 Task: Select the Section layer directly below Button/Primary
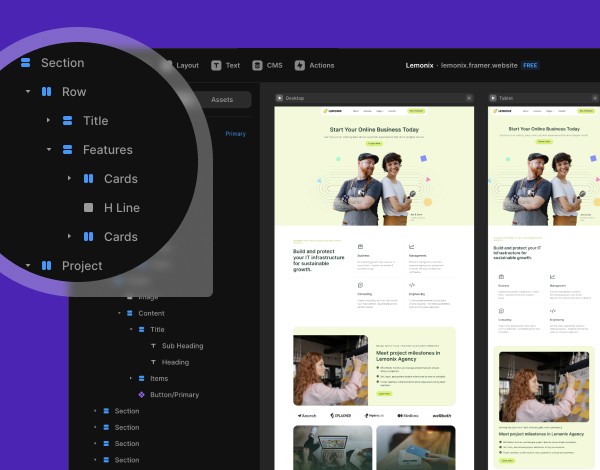pyautogui.click(x=127, y=411)
